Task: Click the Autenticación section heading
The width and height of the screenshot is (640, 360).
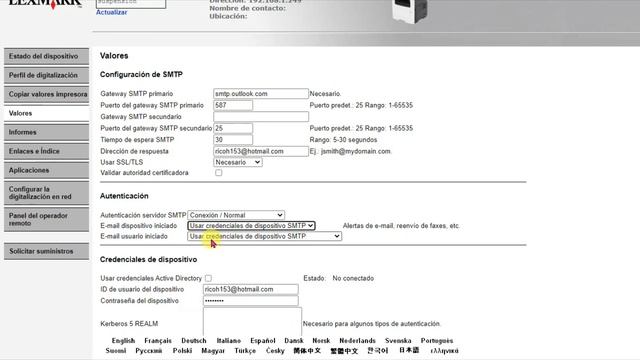Action: click(124, 196)
